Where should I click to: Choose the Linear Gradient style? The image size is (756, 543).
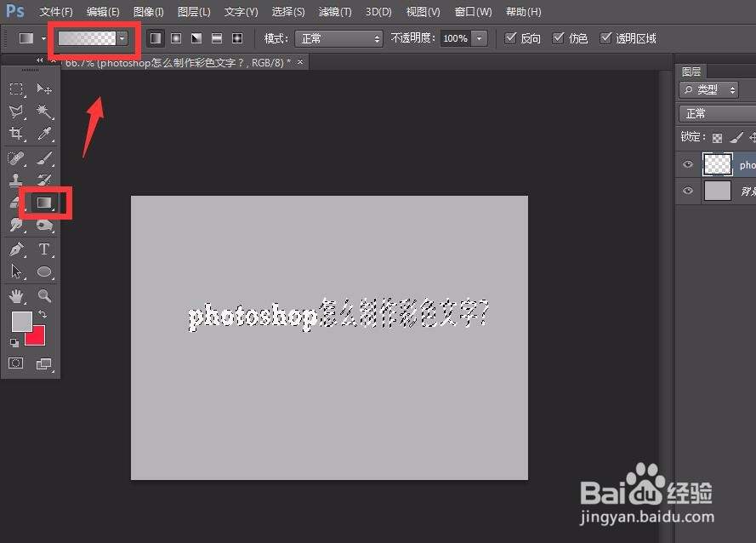[x=156, y=38]
